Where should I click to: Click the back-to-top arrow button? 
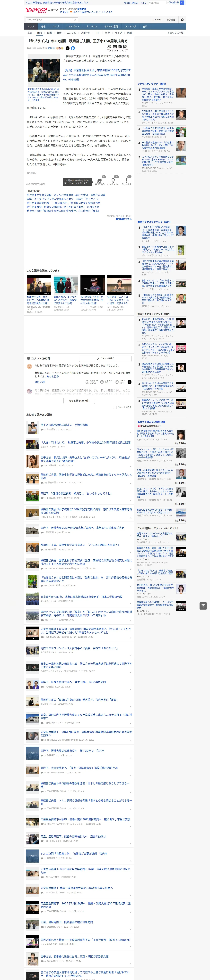pos(203,606)
